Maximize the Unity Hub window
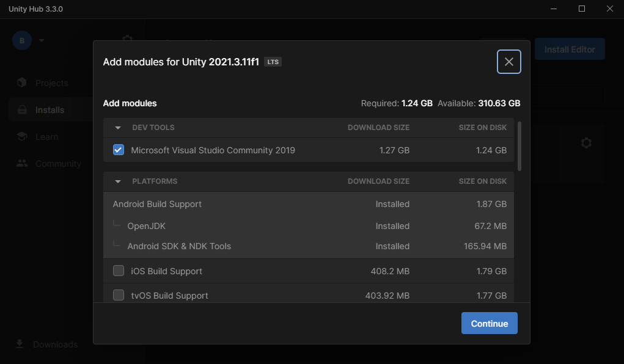 [581, 9]
